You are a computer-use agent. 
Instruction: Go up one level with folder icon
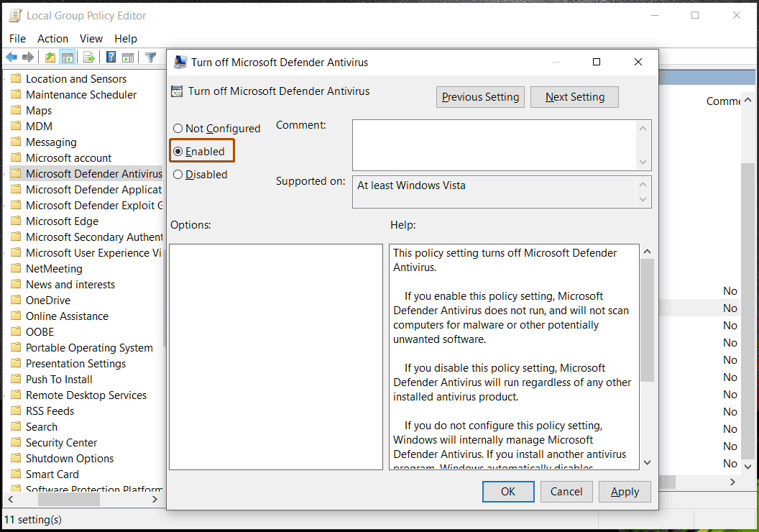point(50,58)
